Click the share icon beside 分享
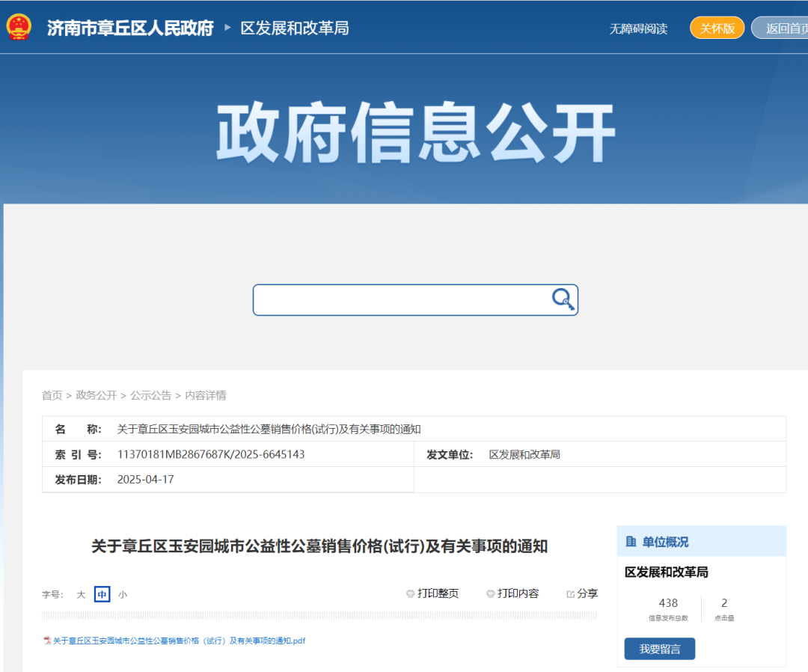808x672 pixels. 570,594
